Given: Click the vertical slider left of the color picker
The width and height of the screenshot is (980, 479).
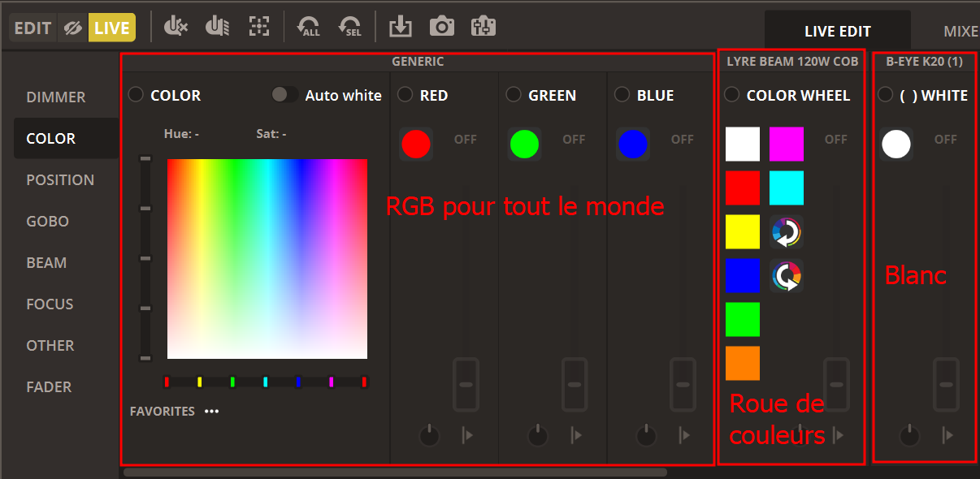Looking at the screenshot, I should pyautogui.click(x=145, y=259).
